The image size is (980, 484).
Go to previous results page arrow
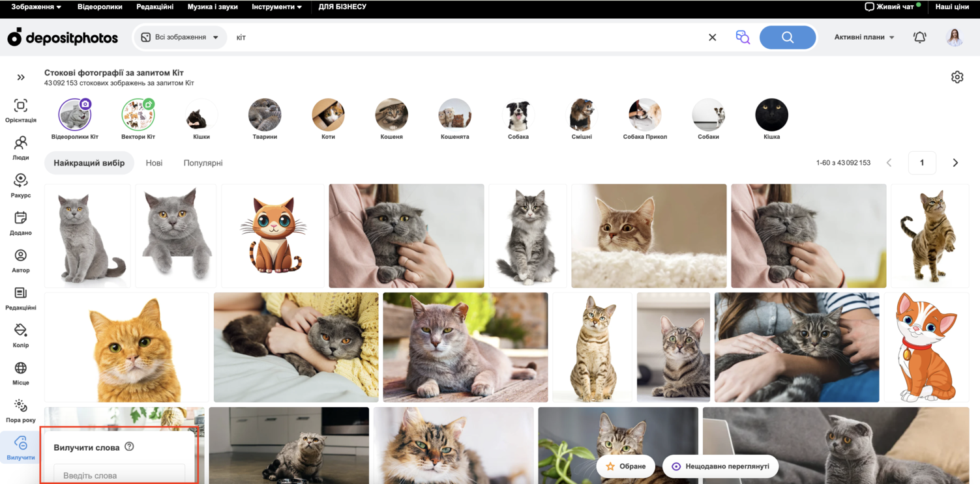[x=889, y=163]
